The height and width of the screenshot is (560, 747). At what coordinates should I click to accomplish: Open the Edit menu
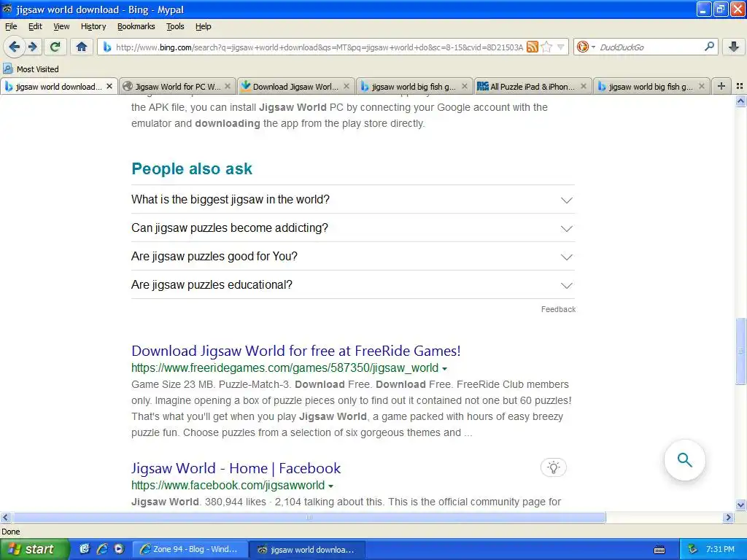click(x=35, y=26)
